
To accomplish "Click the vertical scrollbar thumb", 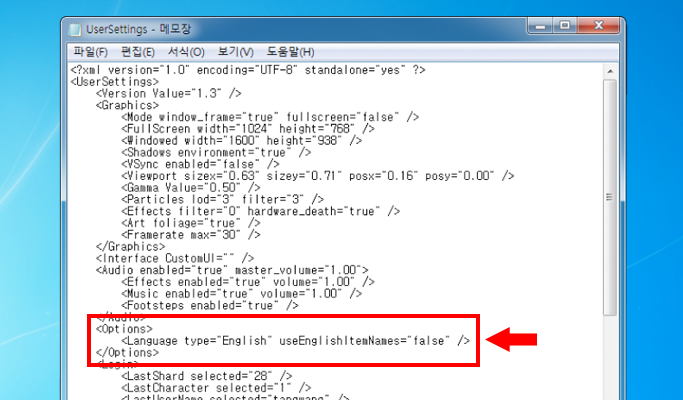I will (610, 197).
